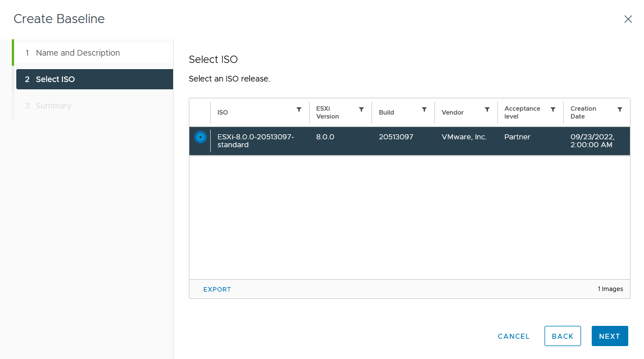
Task: Export the ISO image list
Action: coord(217,289)
